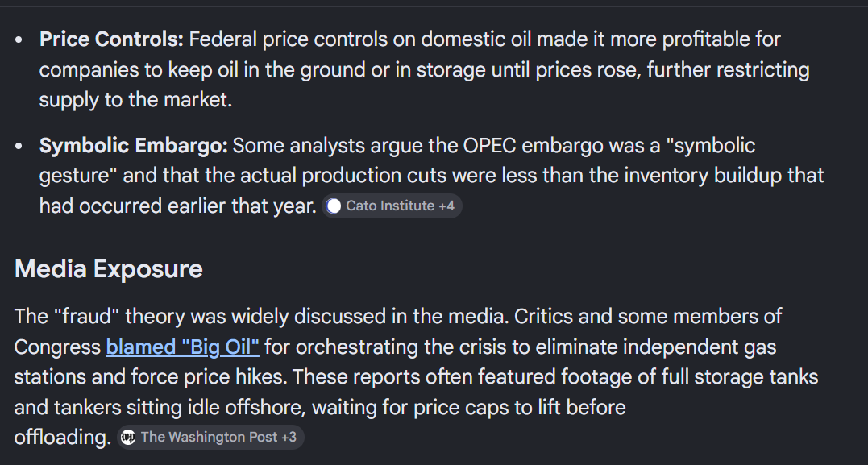Click the Media Exposure heading

click(109, 269)
